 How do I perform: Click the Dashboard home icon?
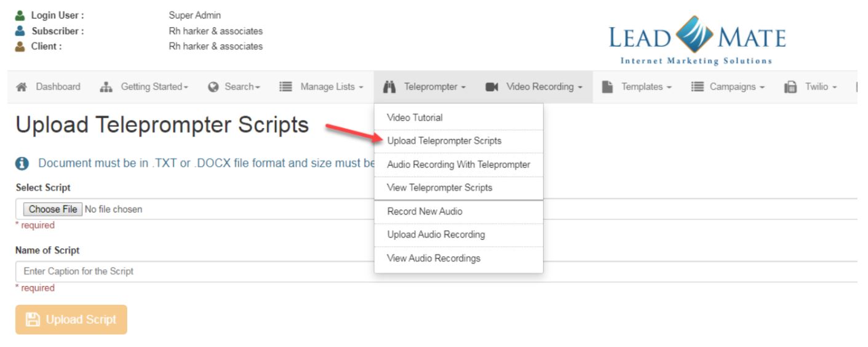pyautogui.click(x=21, y=87)
